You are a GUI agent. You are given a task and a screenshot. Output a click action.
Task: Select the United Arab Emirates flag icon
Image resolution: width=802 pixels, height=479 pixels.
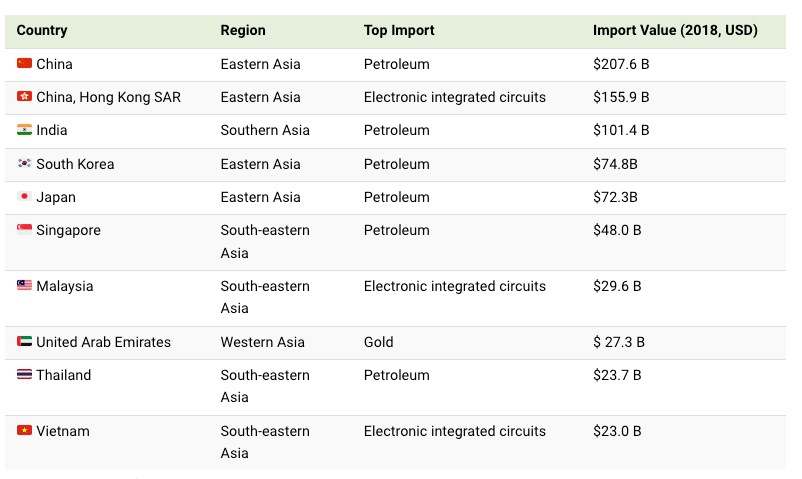(x=24, y=341)
